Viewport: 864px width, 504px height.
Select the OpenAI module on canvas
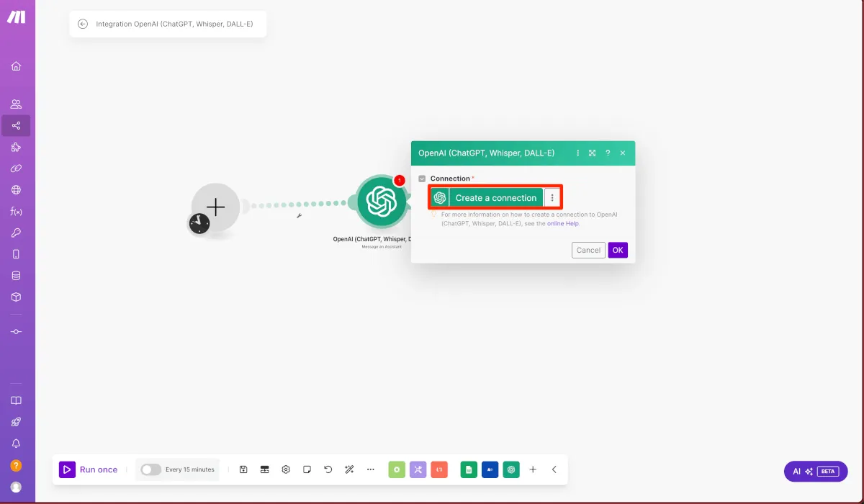coord(382,202)
